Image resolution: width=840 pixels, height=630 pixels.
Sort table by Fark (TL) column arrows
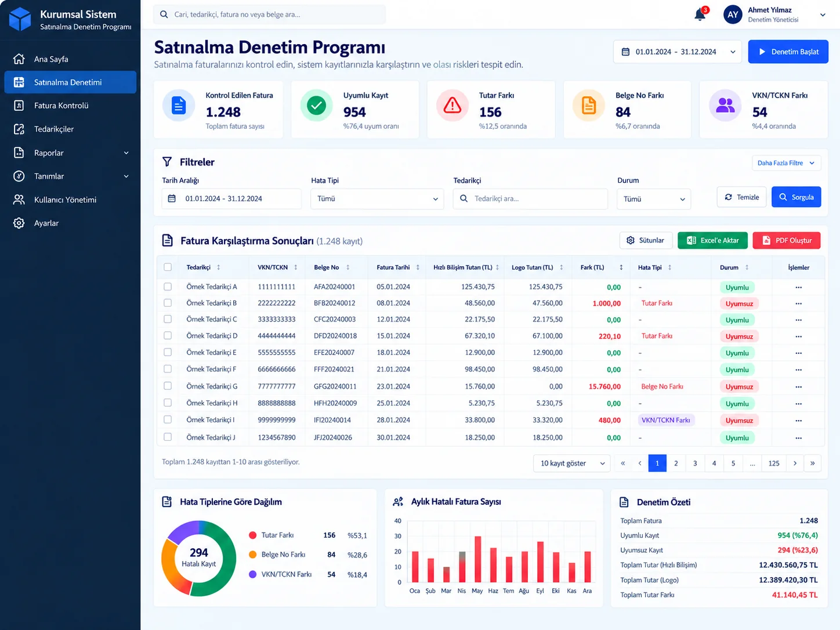tap(621, 267)
